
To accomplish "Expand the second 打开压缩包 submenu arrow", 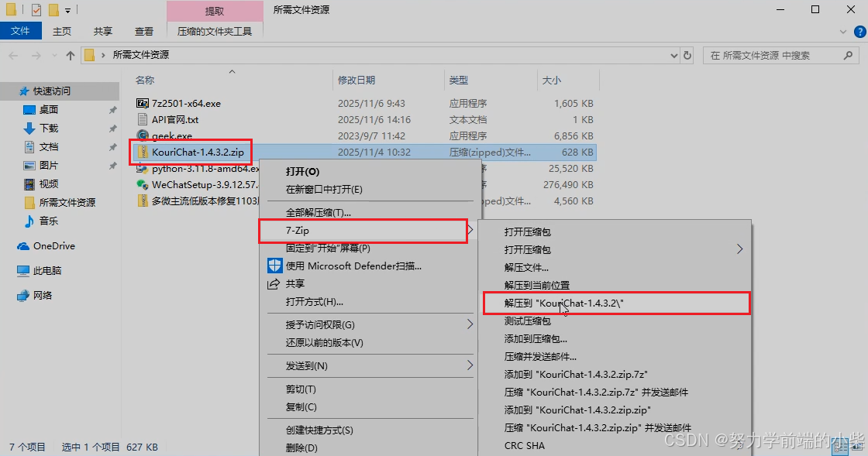I will 740,249.
